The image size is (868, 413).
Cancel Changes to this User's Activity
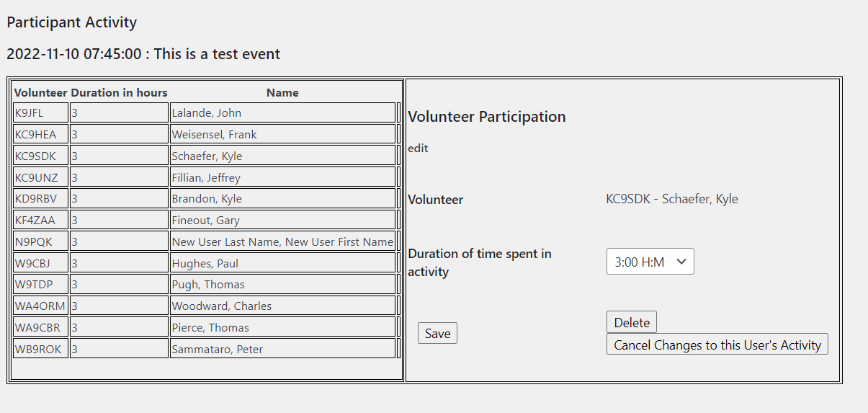click(717, 345)
